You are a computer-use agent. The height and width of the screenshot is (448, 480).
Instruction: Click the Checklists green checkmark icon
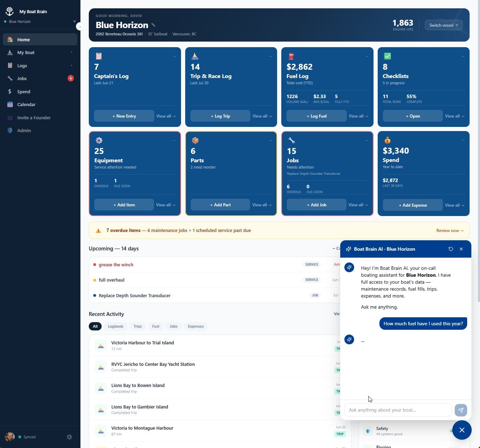387,56
